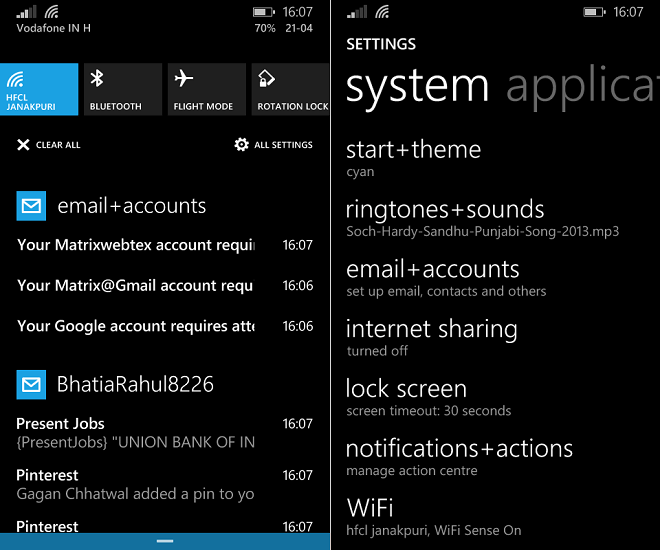Tap the ALL SETTINGS label
660x550 pixels.
pyautogui.click(x=283, y=145)
